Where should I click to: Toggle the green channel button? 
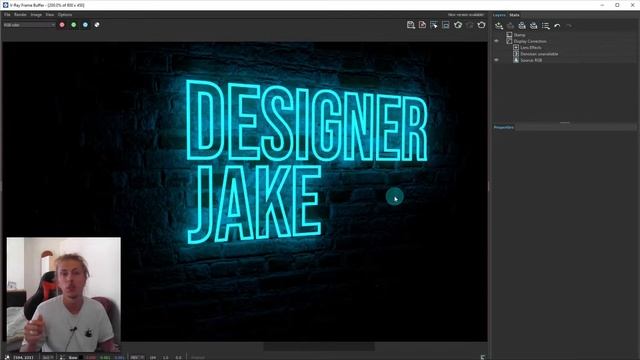(73, 25)
